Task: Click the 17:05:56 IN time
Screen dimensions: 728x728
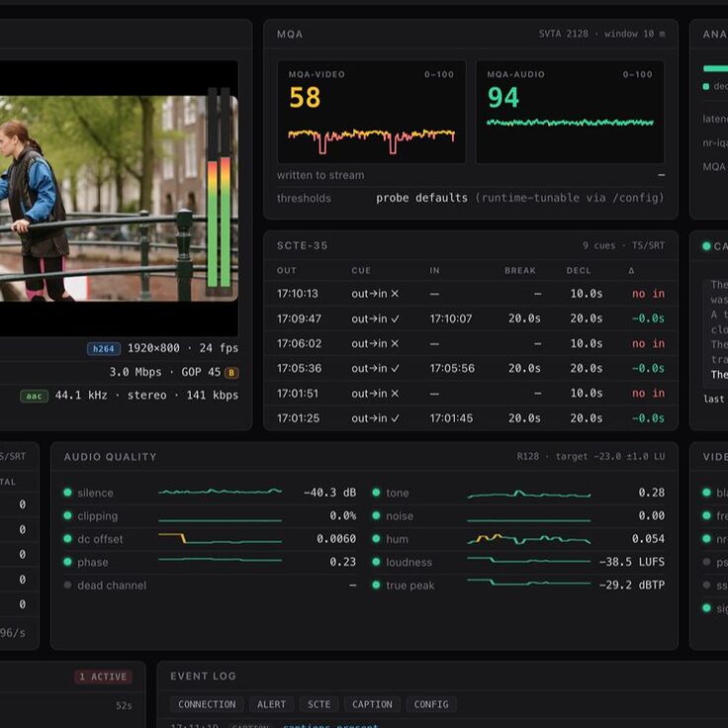Action: [452, 368]
